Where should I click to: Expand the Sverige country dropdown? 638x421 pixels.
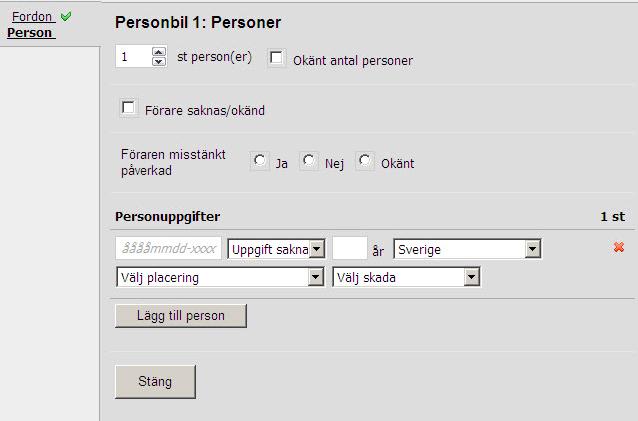click(467, 249)
